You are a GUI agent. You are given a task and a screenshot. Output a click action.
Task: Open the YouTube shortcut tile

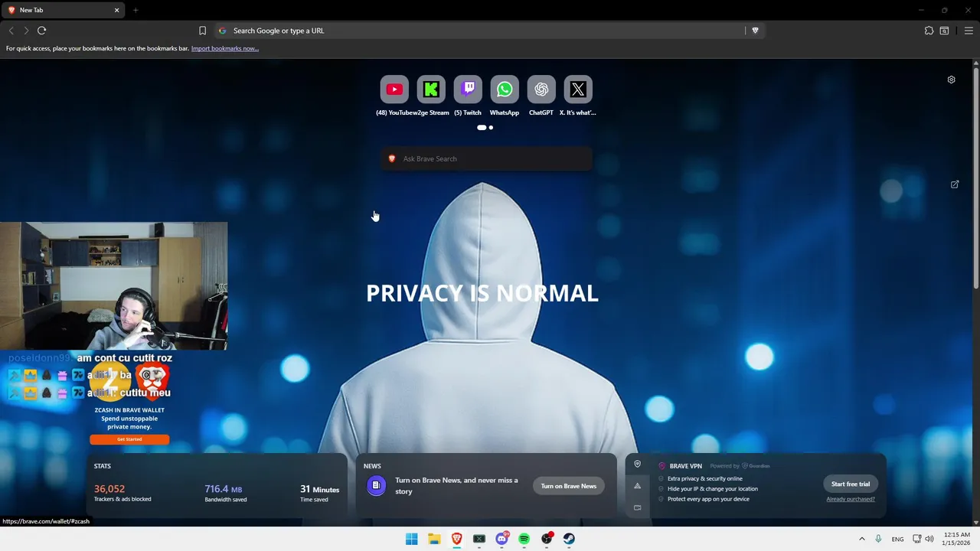394,90
